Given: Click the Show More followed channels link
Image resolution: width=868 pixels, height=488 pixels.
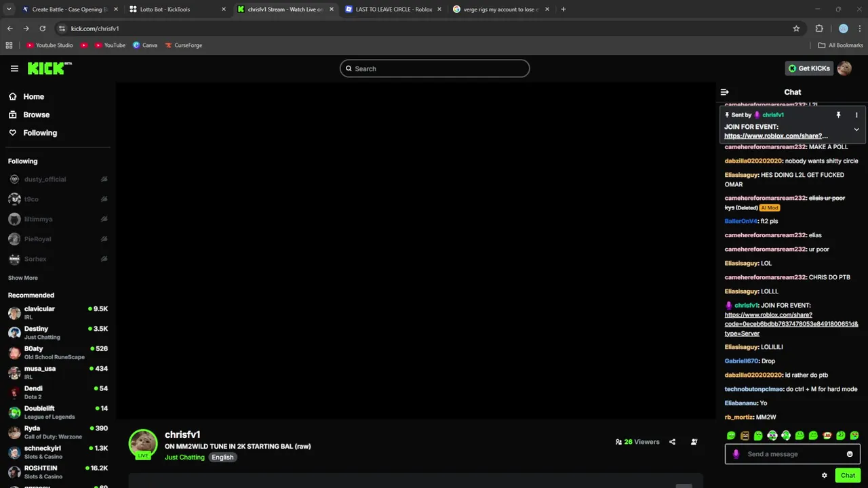Looking at the screenshot, I should tap(22, 278).
